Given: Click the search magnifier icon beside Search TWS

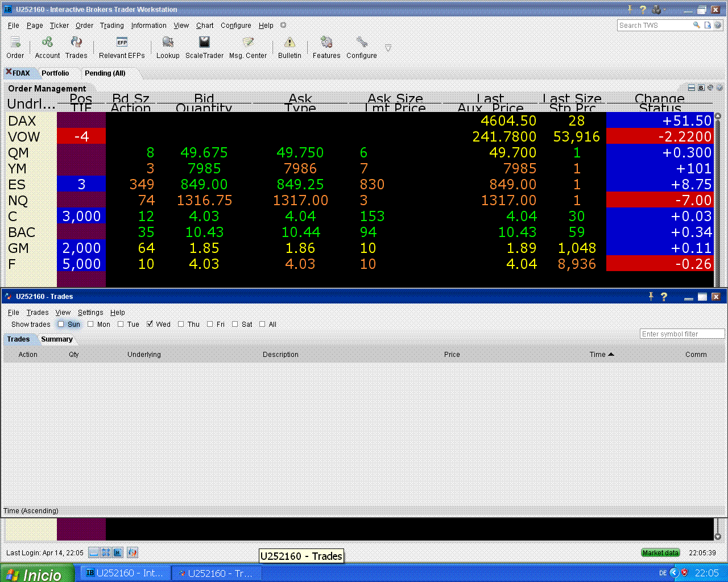Looking at the screenshot, I should [696, 25].
